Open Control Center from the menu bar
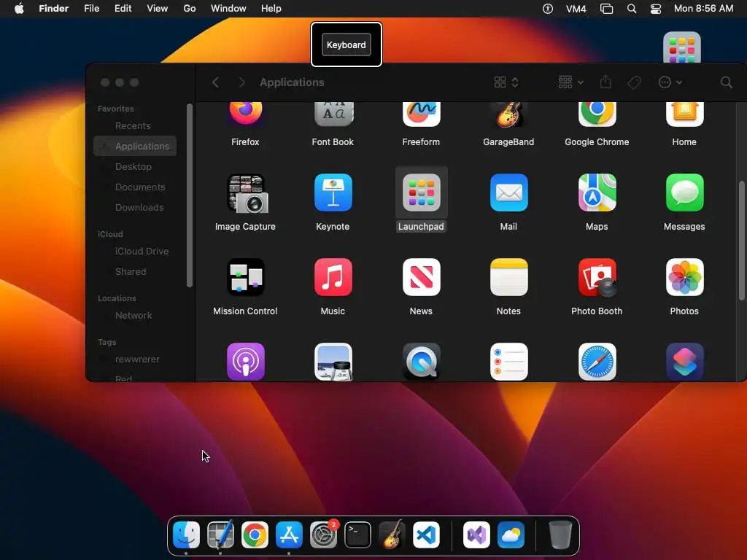Image resolution: width=747 pixels, height=560 pixels. point(656,9)
